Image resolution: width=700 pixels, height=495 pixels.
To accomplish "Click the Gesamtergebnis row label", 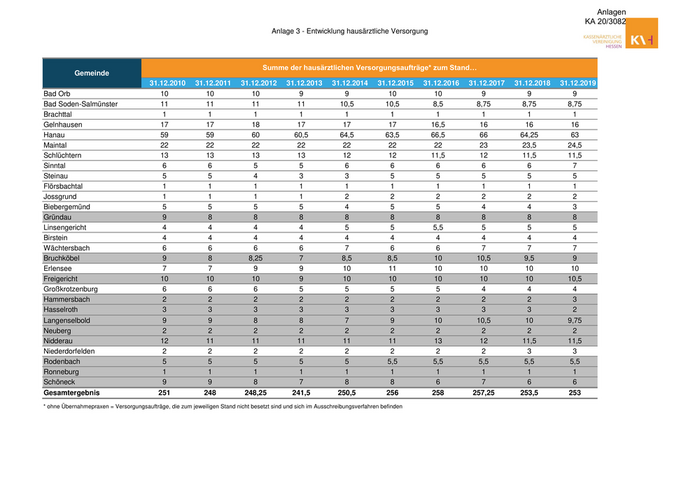I will 76,393.
